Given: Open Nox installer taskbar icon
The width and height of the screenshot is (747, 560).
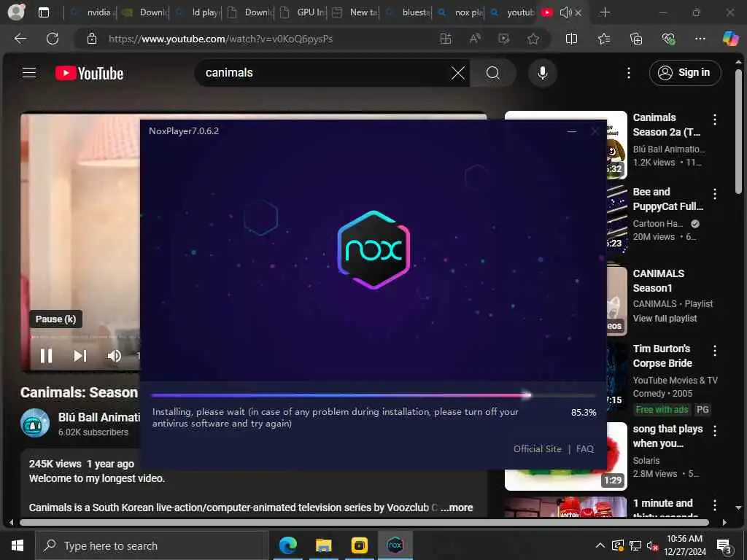Looking at the screenshot, I should click(395, 545).
